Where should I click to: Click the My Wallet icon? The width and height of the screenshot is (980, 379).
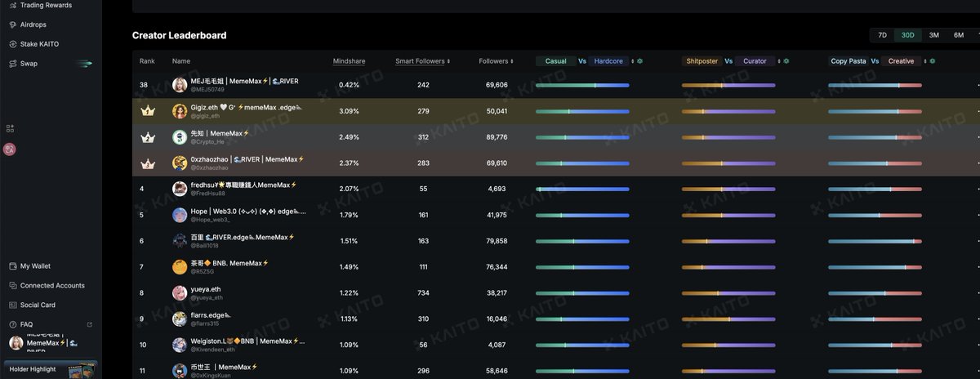[12, 266]
